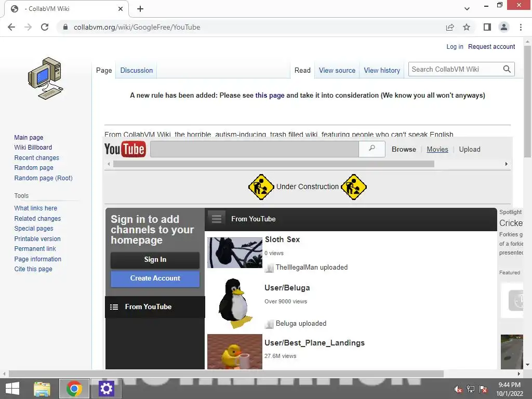Close the CollabVM Wiki tab
This screenshot has width=532, height=399.
click(x=121, y=9)
